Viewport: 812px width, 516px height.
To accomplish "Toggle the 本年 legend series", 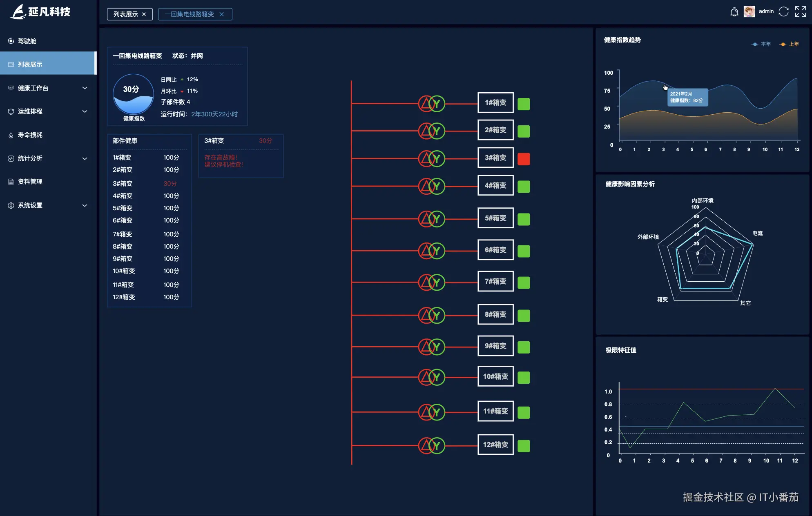I will tap(761, 44).
